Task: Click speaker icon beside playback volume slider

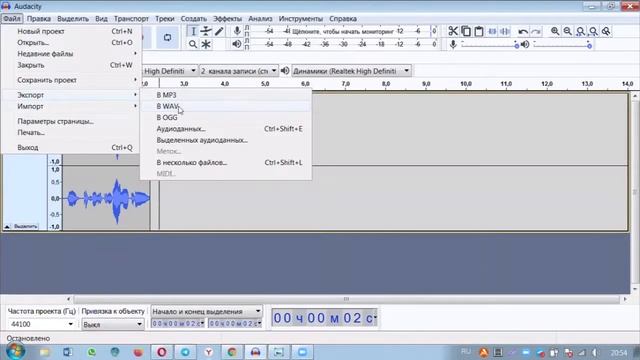Action: pyautogui.click(x=525, y=44)
